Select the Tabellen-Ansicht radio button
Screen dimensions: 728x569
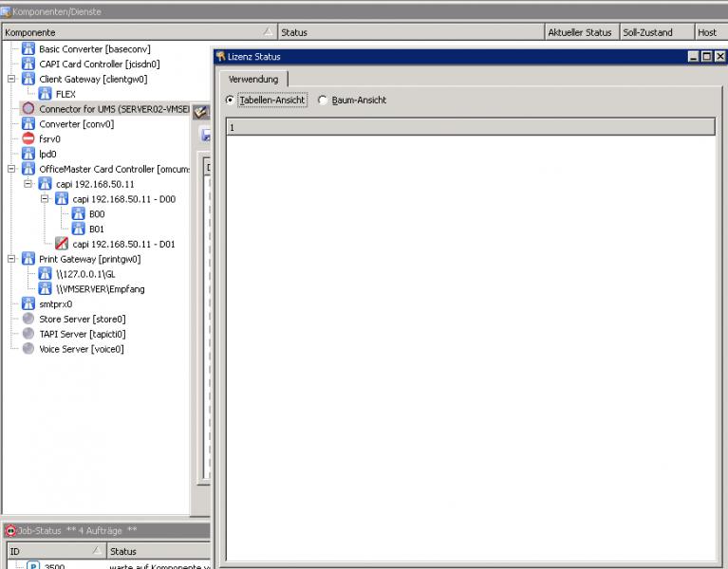point(231,100)
